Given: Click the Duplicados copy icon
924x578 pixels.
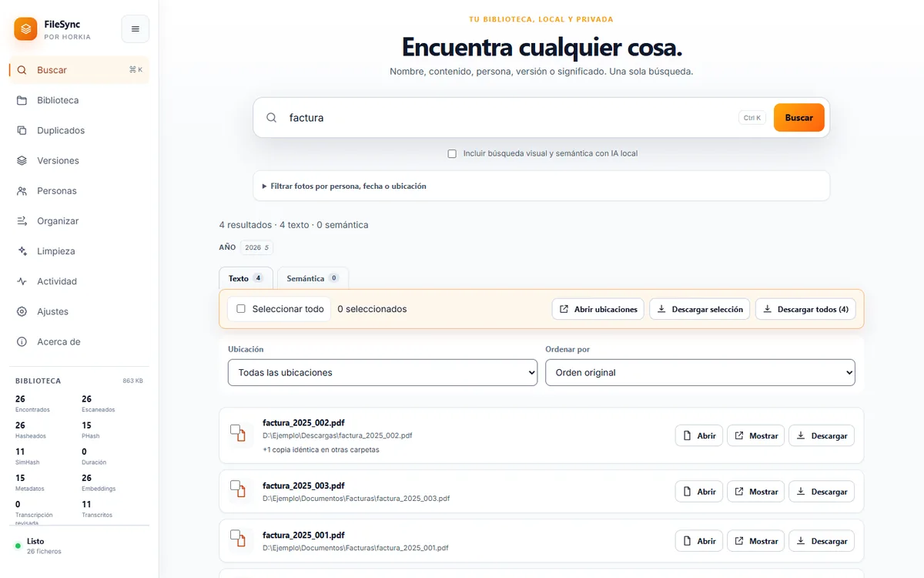Looking at the screenshot, I should pos(22,130).
